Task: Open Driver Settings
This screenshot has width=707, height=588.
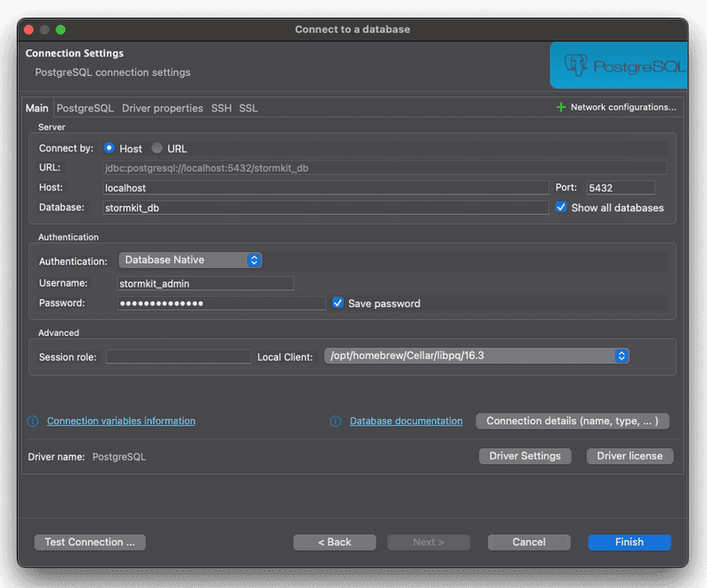Action: pyautogui.click(x=525, y=456)
